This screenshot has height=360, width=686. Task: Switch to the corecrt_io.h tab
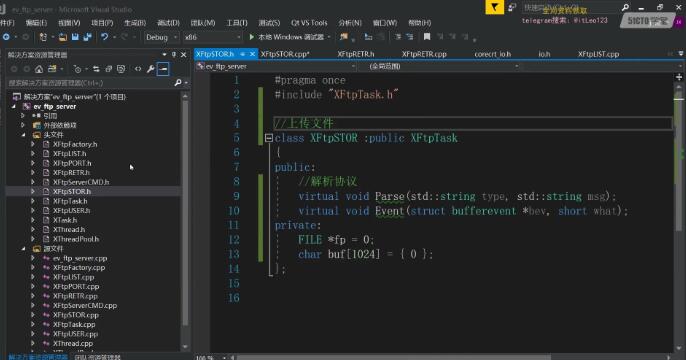[x=493, y=54]
